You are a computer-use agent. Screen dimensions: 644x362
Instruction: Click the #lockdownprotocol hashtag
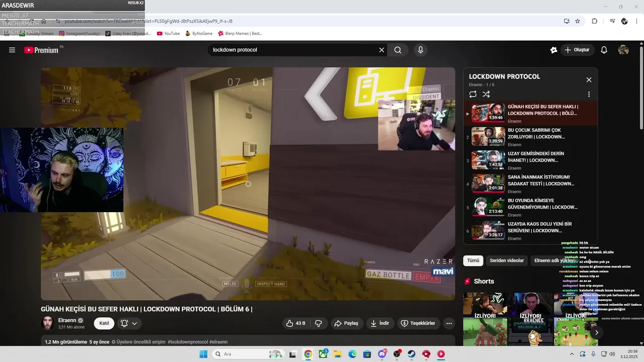tap(187, 342)
